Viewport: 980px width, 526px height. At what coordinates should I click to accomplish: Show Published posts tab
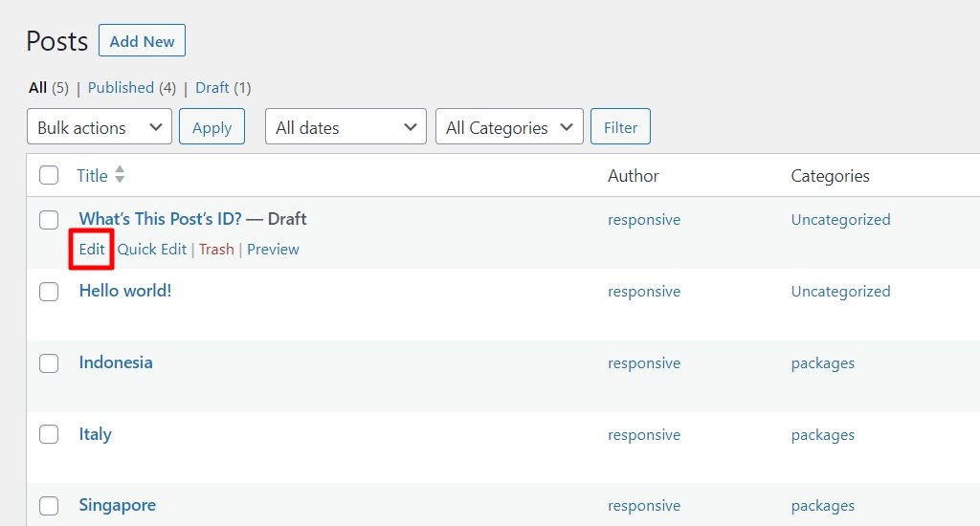(x=121, y=88)
